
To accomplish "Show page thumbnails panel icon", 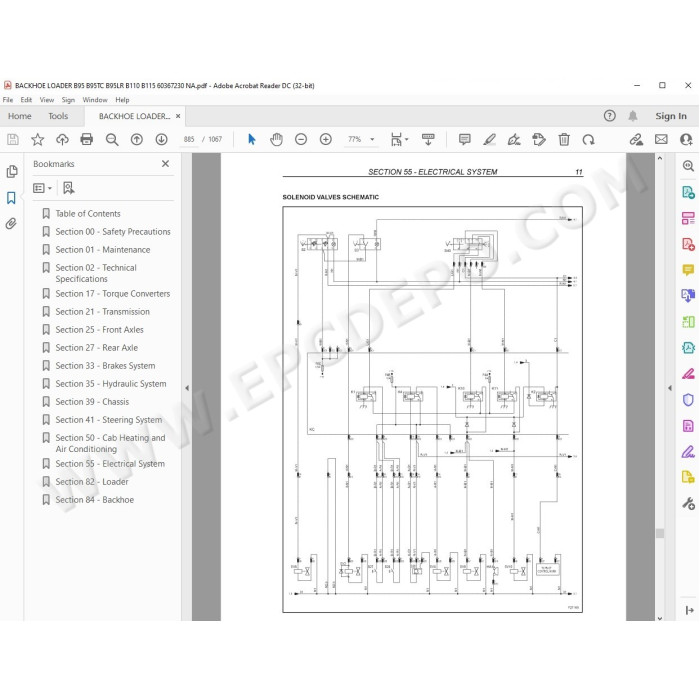I will click(x=12, y=171).
